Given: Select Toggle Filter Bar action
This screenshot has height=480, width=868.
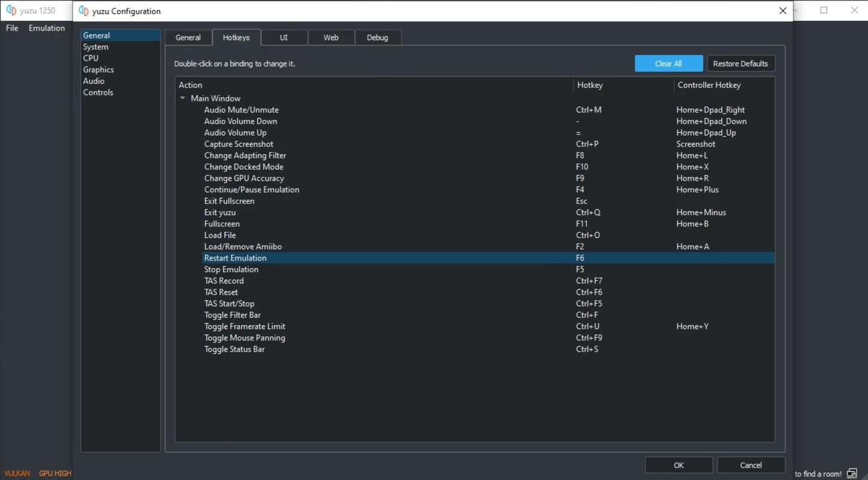Looking at the screenshot, I should pos(233,315).
